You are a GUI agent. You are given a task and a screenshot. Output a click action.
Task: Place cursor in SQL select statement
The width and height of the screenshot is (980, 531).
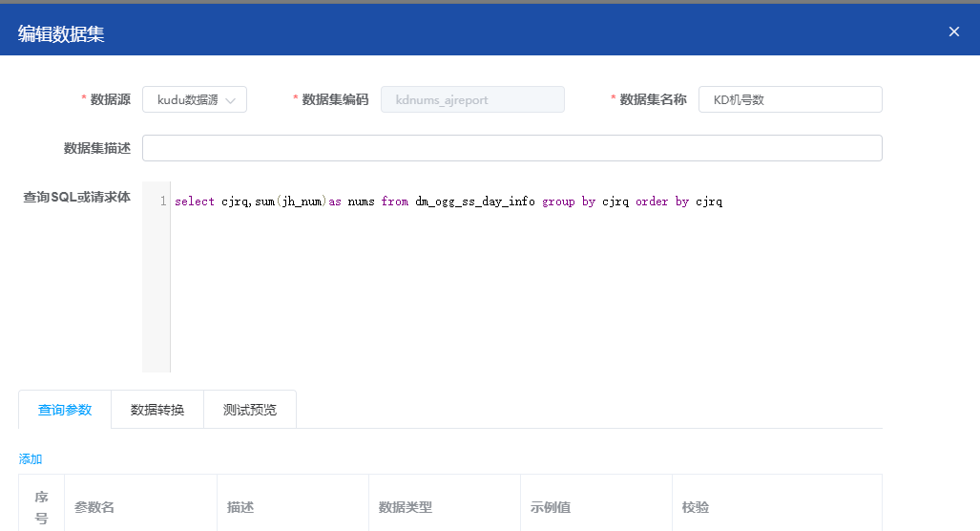pyautogui.click(x=448, y=202)
